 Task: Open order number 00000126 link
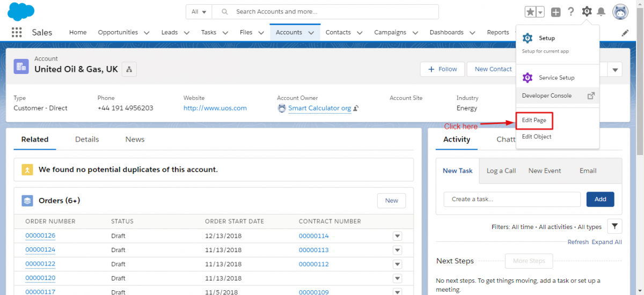tap(40, 235)
